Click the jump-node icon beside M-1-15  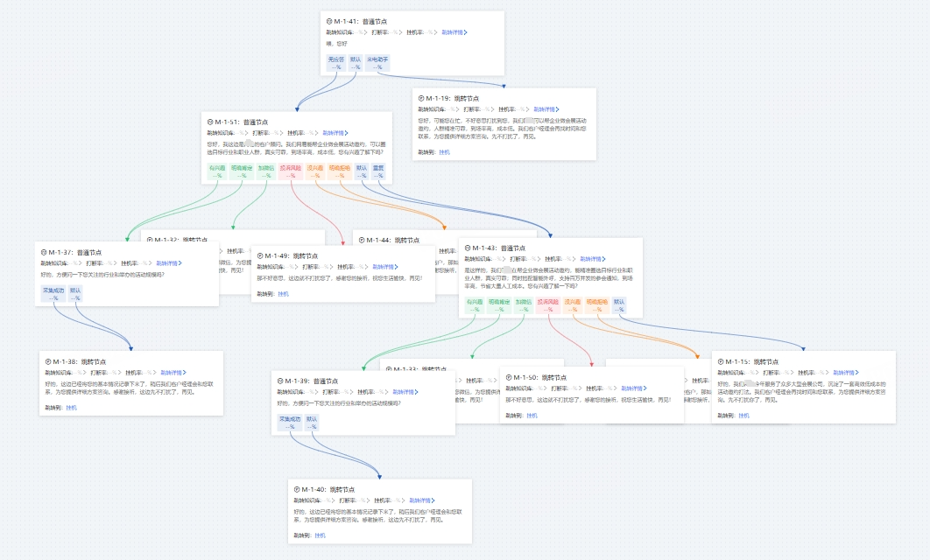(720, 361)
